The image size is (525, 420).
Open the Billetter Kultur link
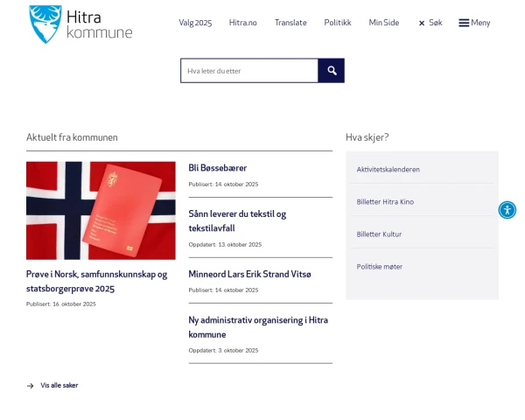[x=379, y=234]
